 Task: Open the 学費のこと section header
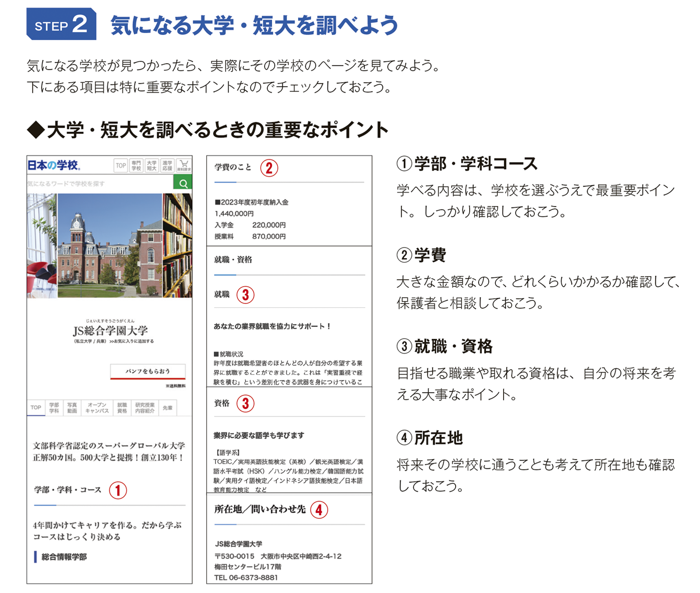(233, 166)
